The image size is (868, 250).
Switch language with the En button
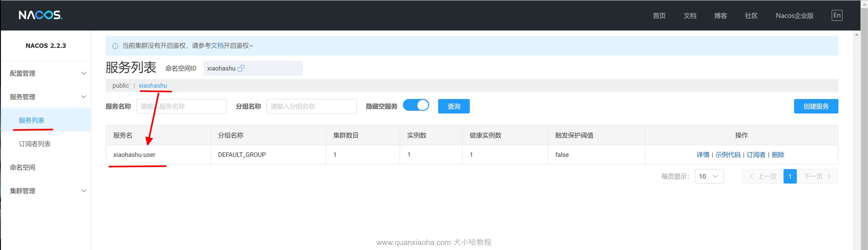click(x=837, y=15)
